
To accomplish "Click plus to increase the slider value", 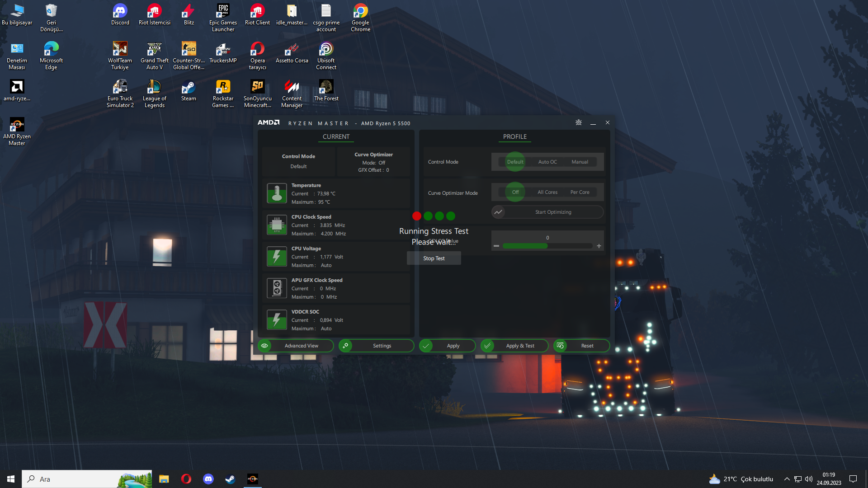I will click(x=599, y=246).
